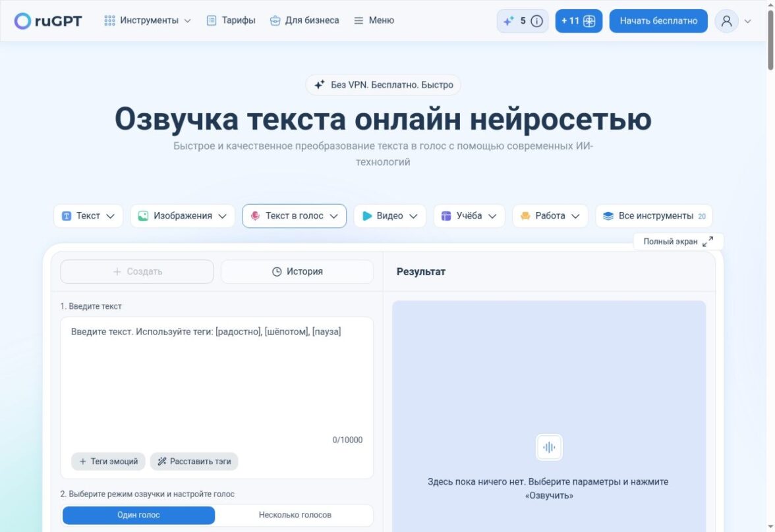Open the Меню hamburger item
The width and height of the screenshot is (775, 532).
[x=374, y=21]
